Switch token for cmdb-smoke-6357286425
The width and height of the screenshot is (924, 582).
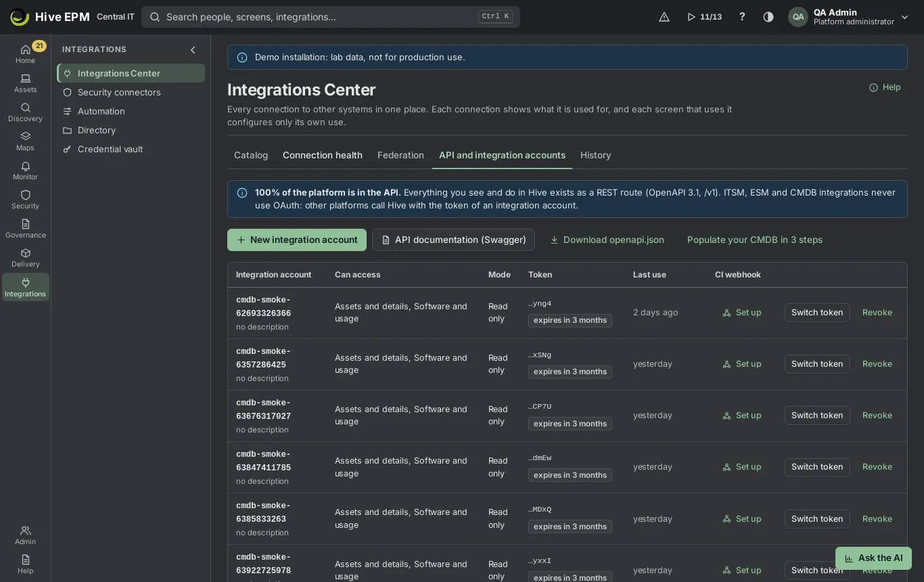pyautogui.click(x=817, y=364)
